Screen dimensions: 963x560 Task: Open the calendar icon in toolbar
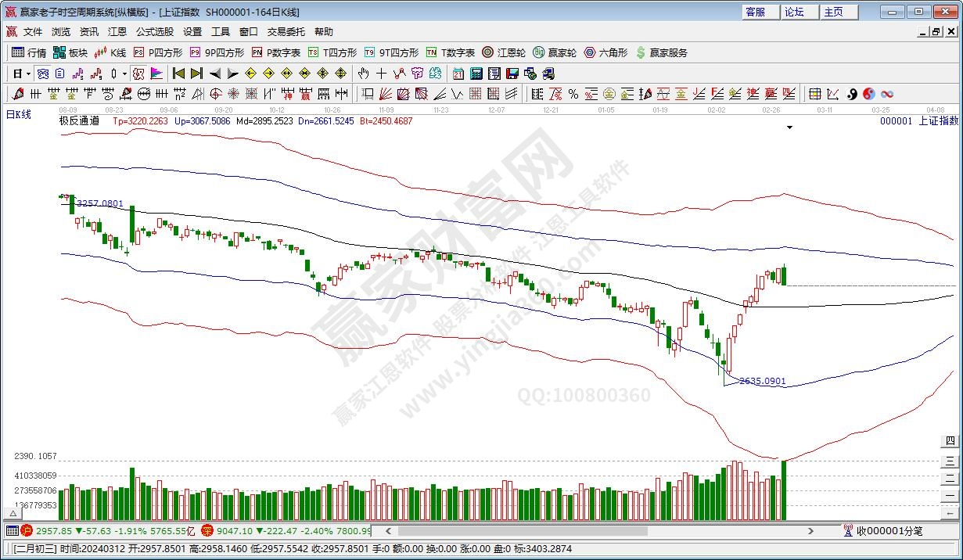click(x=458, y=74)
